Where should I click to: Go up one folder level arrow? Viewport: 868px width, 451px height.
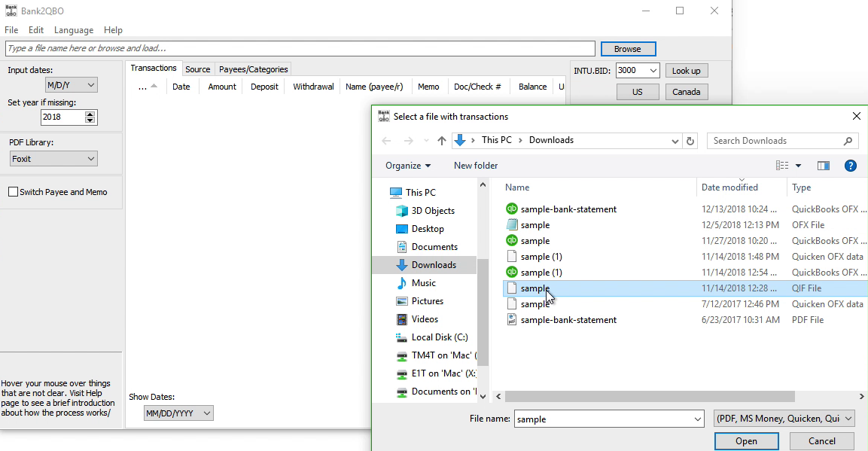[442, 141]
